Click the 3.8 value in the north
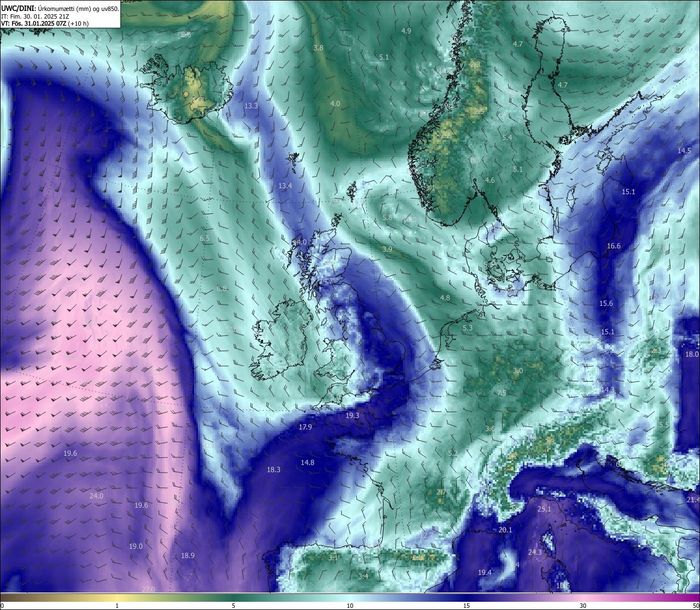 318,48
